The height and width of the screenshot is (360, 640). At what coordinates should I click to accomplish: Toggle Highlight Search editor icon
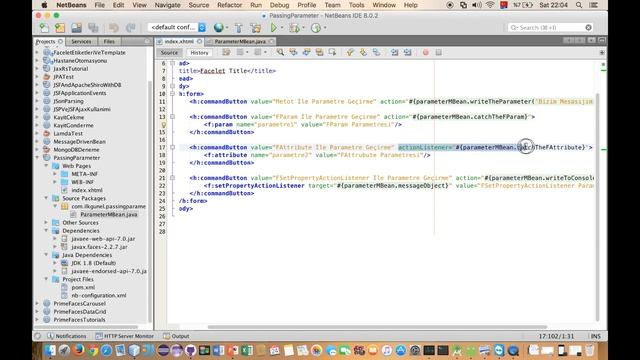pos(319,52)
